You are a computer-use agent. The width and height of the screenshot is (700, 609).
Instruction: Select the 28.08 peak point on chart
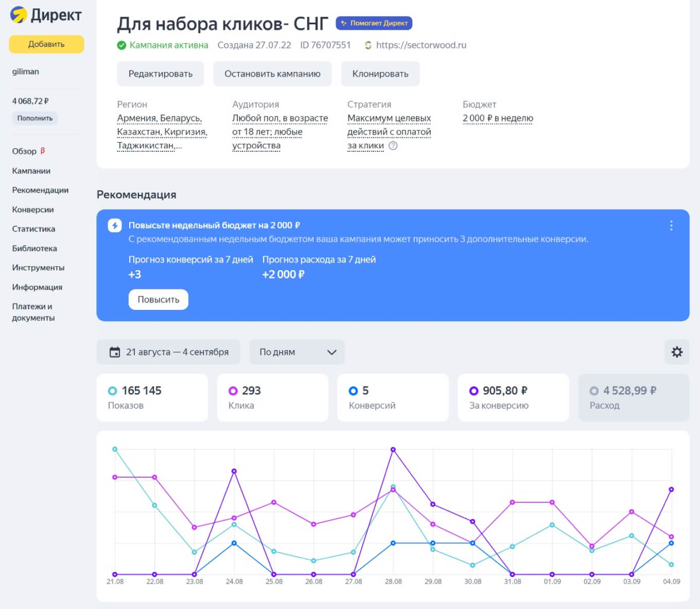[x=393, y=450]
